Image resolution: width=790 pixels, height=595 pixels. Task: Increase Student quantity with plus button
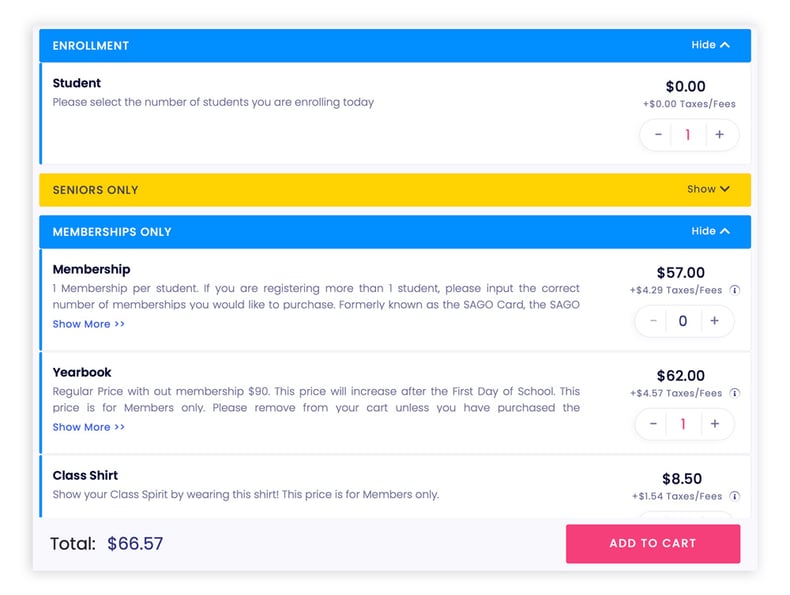tap(719, 135)
